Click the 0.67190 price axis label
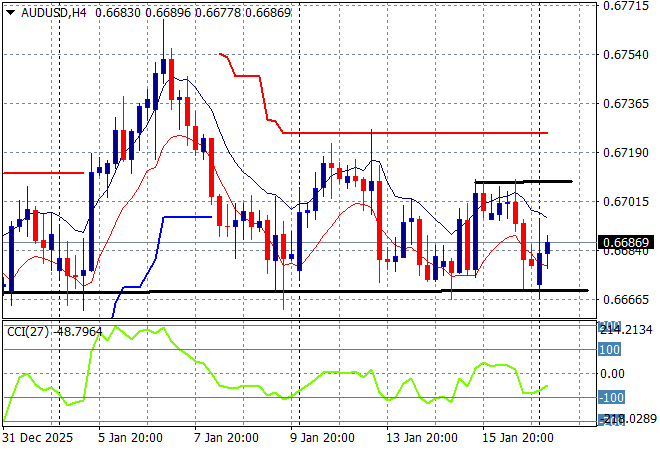660x450 pixels. coord(626,153)
